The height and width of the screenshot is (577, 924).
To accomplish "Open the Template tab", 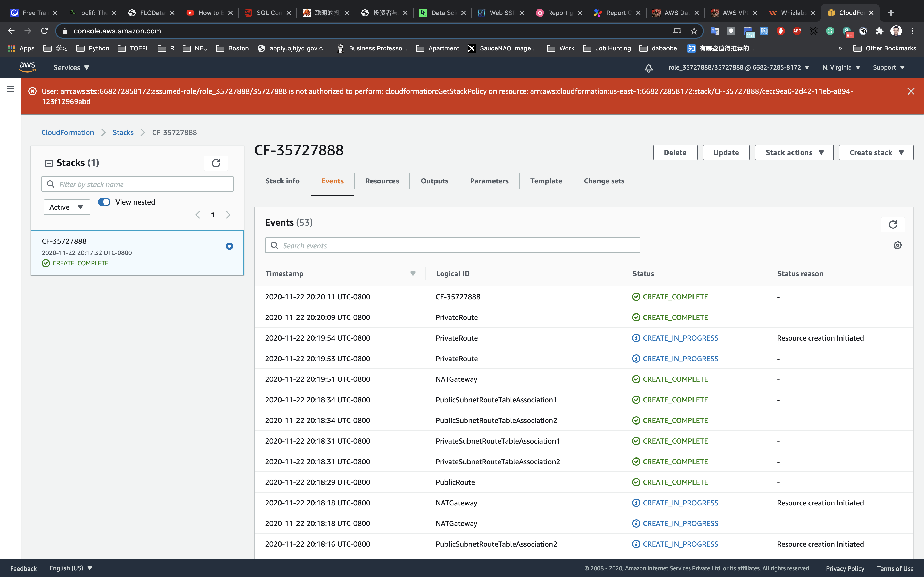I will click(546, 181).
